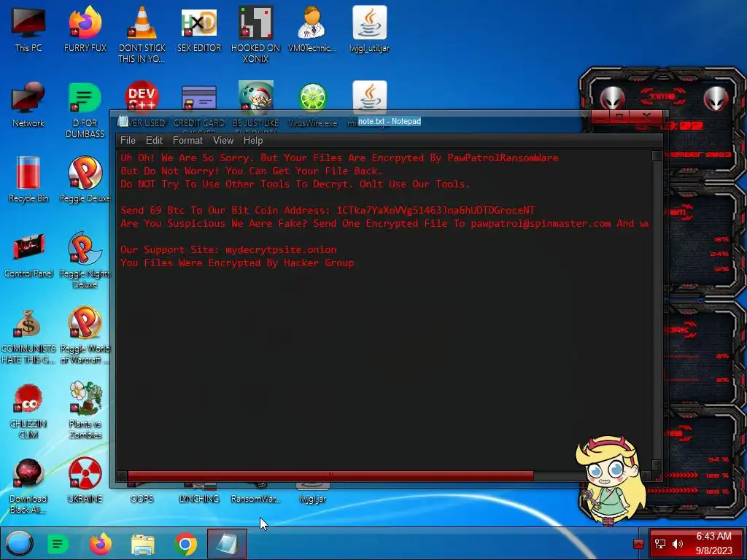Open the HxD hex editor shortcut
This screenshot has height=560, width=747.
click(199, 30)
